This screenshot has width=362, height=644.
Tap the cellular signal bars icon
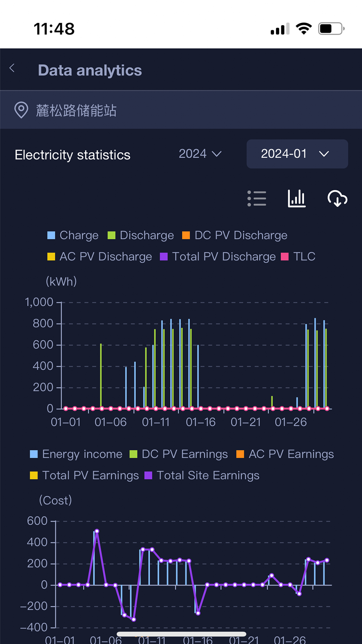click(x=280, y=30)
